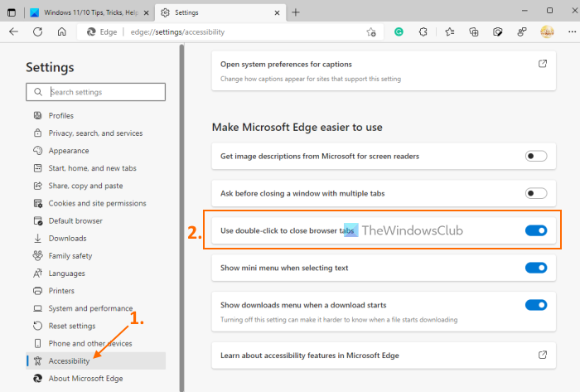Close the Settings tab
Screen dimensions: 580x392
click(277, 13)
